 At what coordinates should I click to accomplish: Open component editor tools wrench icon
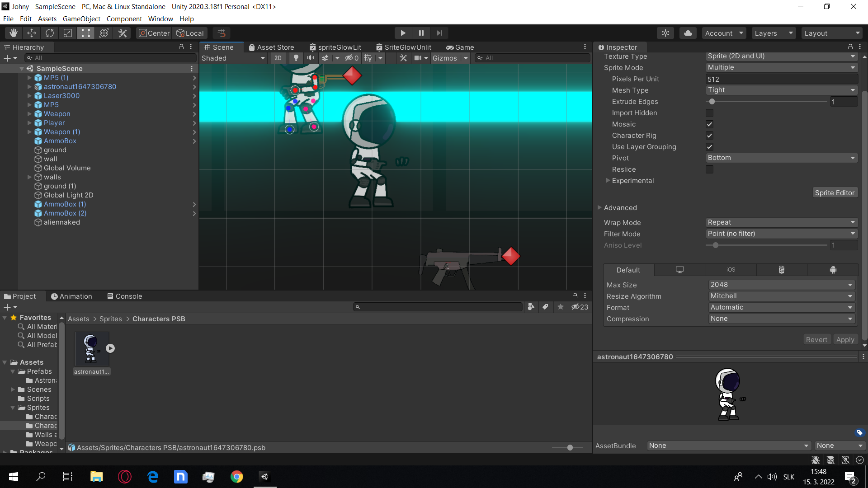click(403, 58)
